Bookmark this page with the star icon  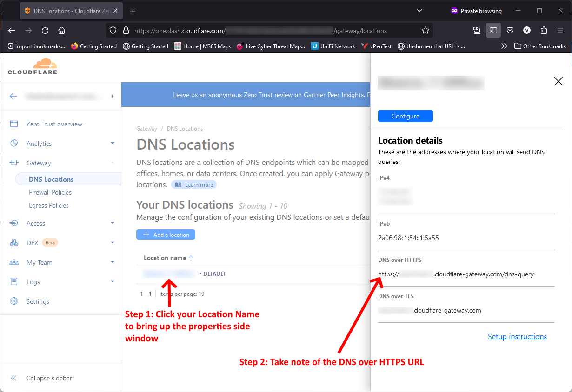425,30
